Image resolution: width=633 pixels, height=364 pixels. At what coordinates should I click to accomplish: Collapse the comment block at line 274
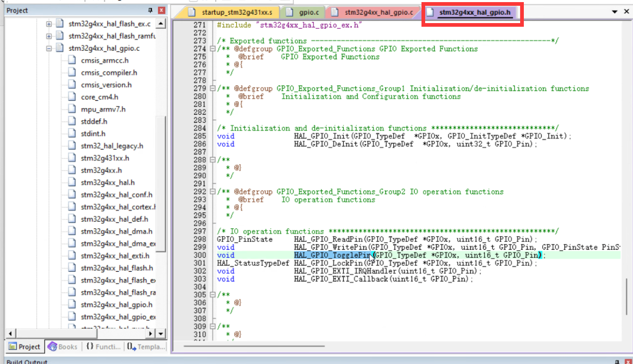click(x=213, y=49)
